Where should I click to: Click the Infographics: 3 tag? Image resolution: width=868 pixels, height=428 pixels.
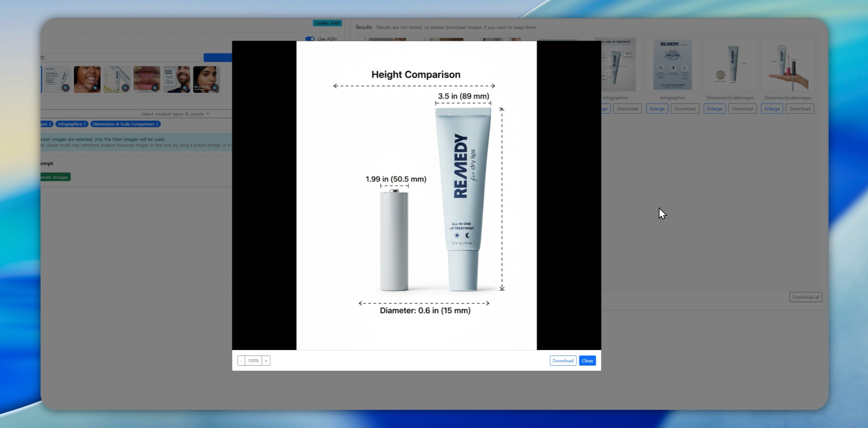tap(72, 124)
